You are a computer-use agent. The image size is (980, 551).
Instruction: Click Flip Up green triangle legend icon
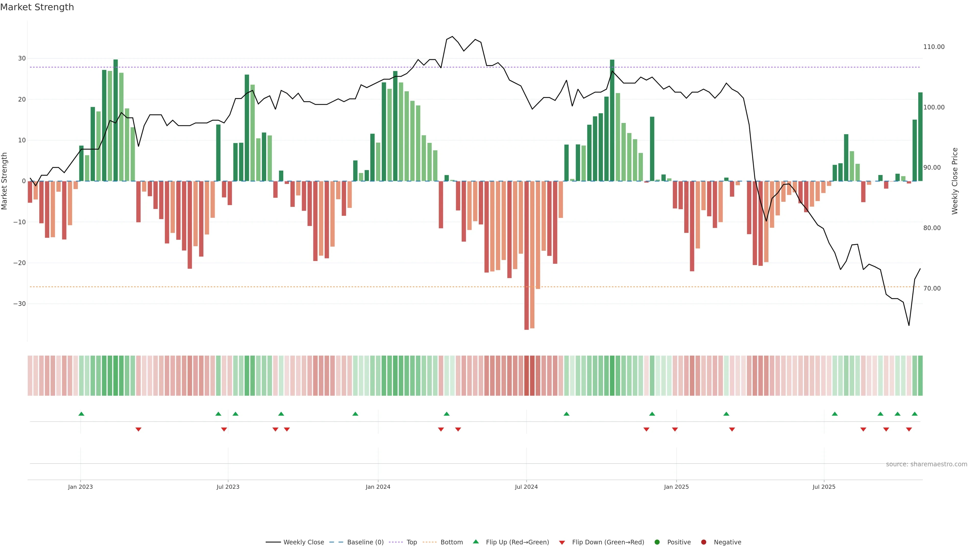475,542
